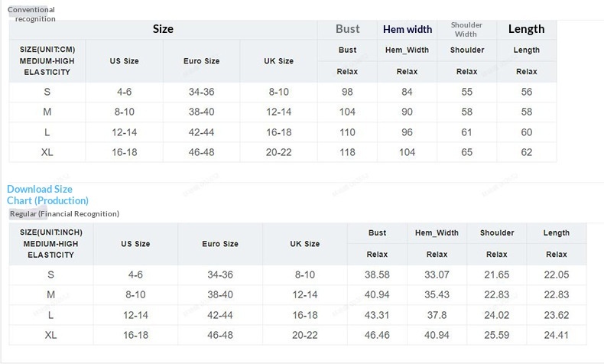Click the gray Shoulder Width column heading

click(466, 29)
